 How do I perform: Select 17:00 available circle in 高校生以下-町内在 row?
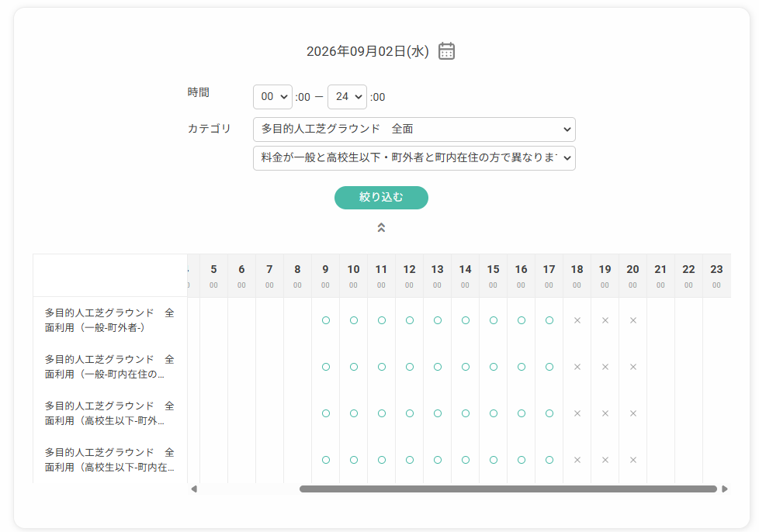click(549, 459)
